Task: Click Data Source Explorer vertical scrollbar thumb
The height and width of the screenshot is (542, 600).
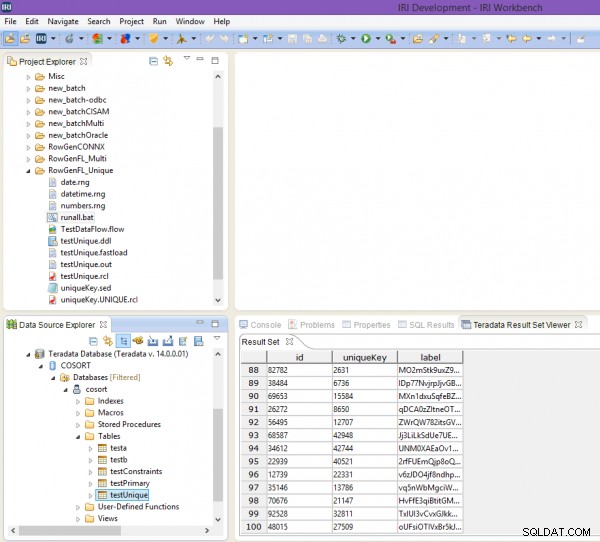Action: (218, 455)
